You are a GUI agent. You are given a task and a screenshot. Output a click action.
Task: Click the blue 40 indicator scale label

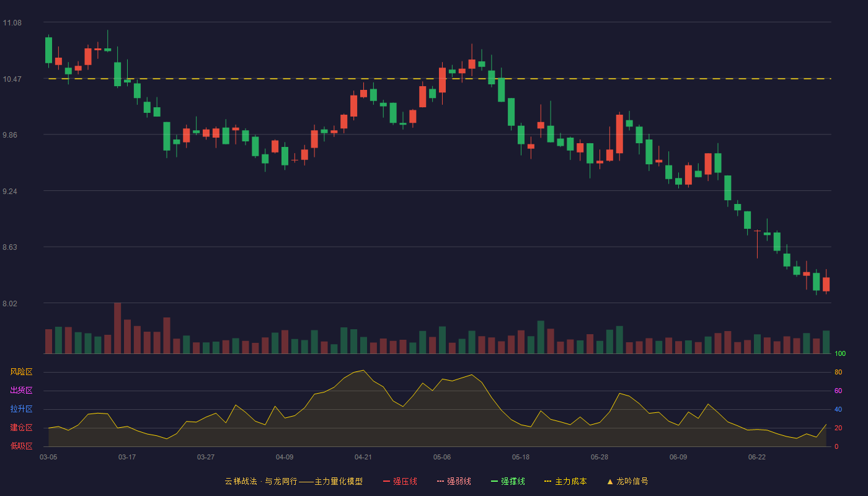click(838, 410)
